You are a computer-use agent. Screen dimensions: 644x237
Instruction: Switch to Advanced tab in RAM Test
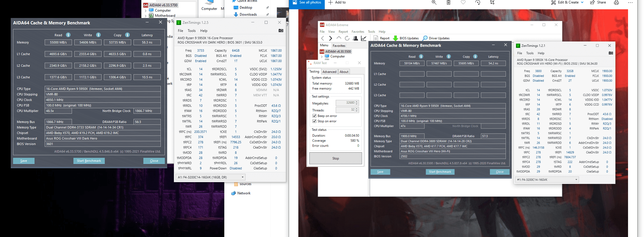pyautogui.click(x=329, y=72)
